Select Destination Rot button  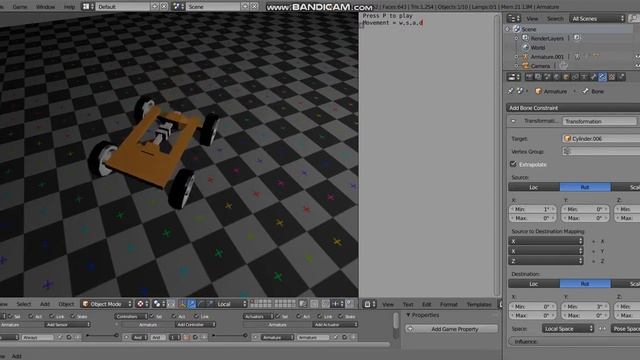[585, 284]
